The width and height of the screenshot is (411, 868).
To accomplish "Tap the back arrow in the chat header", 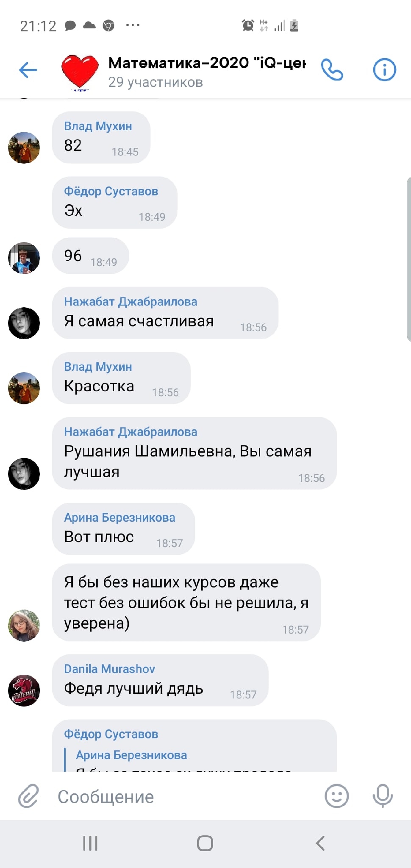I will click(28, 70).
